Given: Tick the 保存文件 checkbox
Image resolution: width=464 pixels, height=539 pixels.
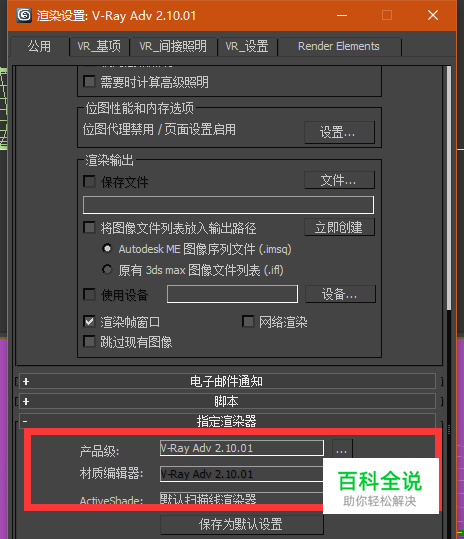Looking at the screenshot, I should 89,182.
